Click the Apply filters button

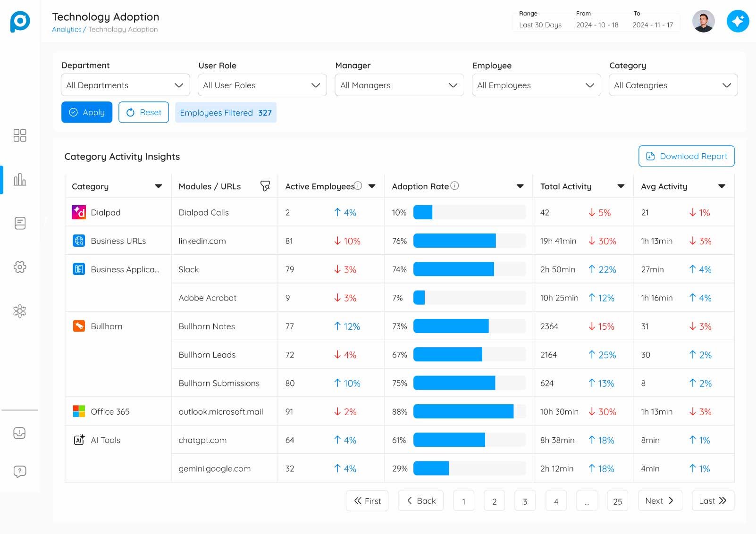[x=87, y=112]
